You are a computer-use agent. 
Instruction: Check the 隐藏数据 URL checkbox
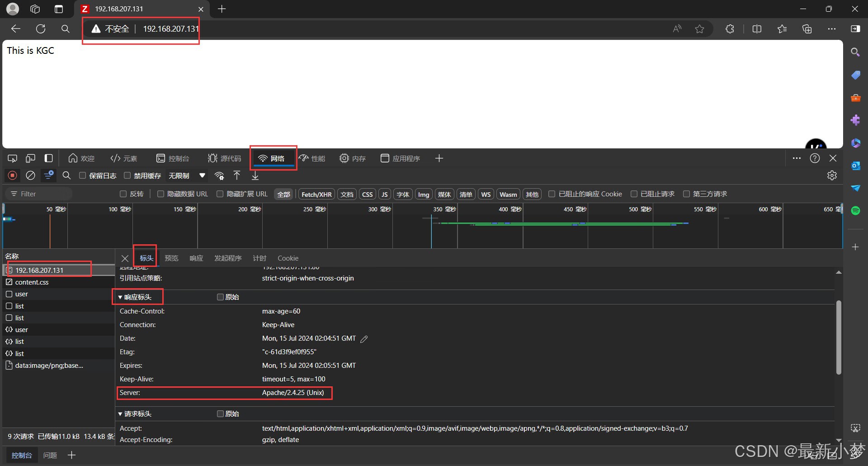[x=160, y=194]
